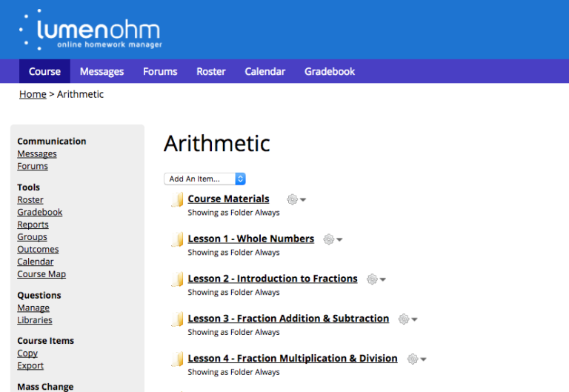Click the Arithmetic page heading
The image size is (569, 392).
pos(217,144)
